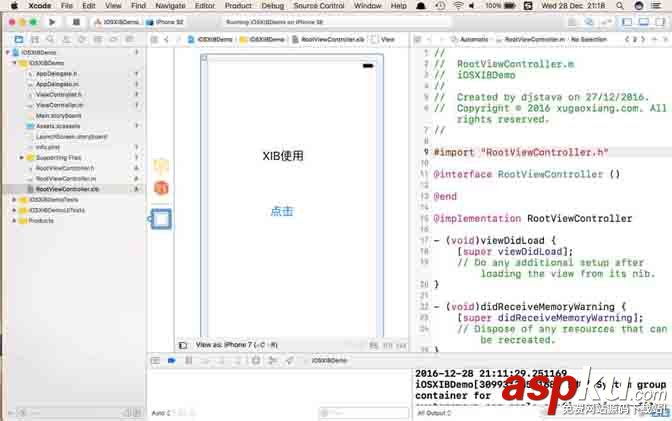Toggle document outline button bottom-left of canvas
Viewport: 672px width, 421px height.
183,345
